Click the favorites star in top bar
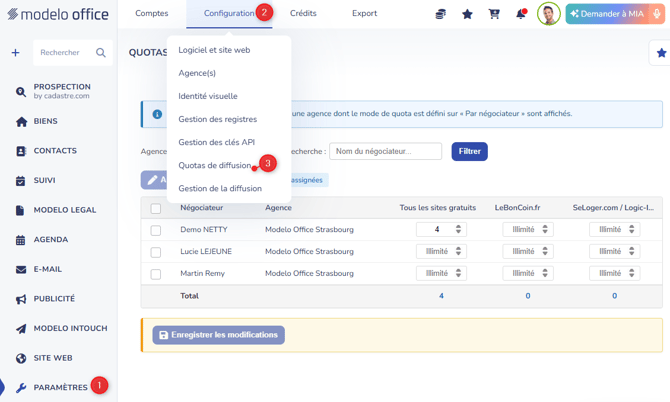The image size is (670, 402). coord(467,14)
